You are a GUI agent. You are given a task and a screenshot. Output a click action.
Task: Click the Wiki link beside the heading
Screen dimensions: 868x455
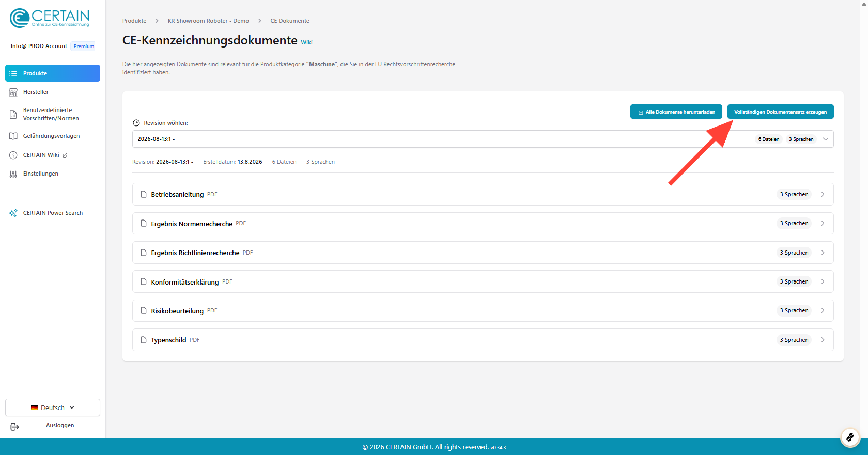pyautogui.click(x=307, y=43)
